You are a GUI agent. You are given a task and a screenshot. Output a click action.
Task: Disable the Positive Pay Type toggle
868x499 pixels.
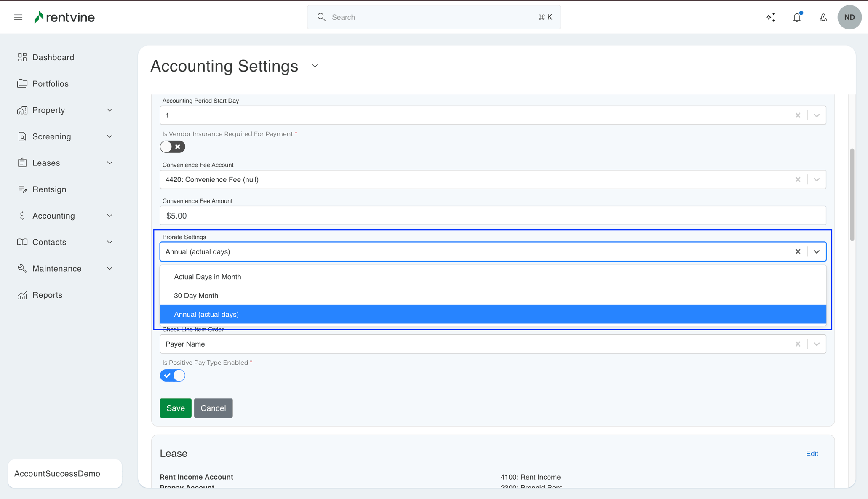tap(172, 376)
